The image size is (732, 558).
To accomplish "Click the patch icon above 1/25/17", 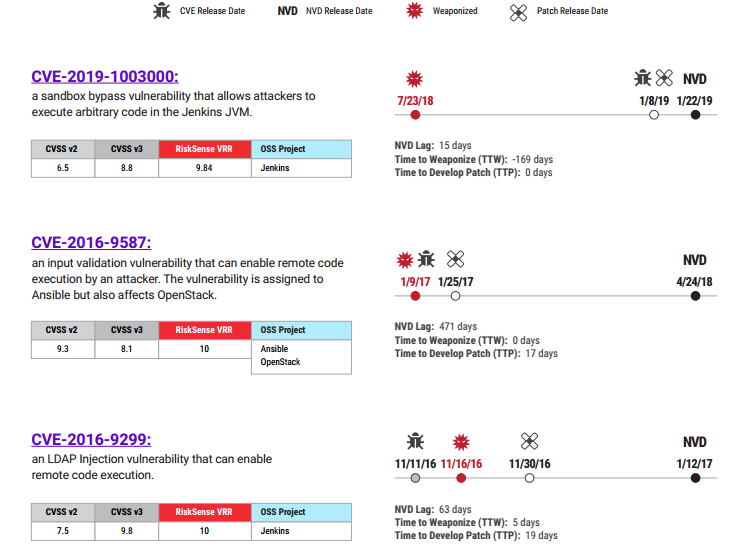I will 455,259.
